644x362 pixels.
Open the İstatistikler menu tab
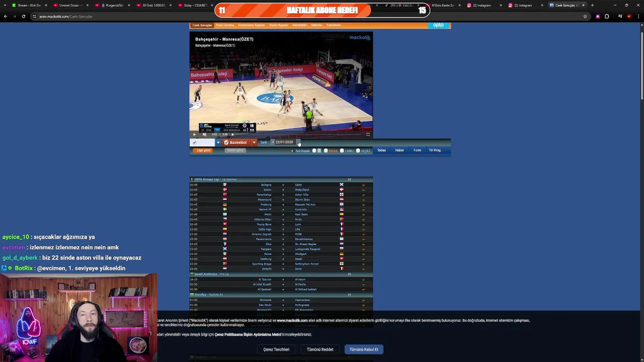point(300,25)
